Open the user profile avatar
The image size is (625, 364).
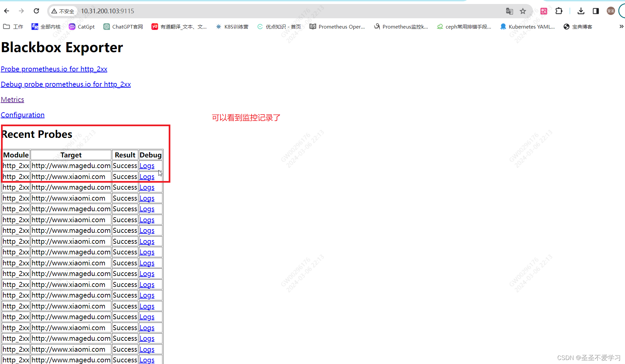point(611,11)
